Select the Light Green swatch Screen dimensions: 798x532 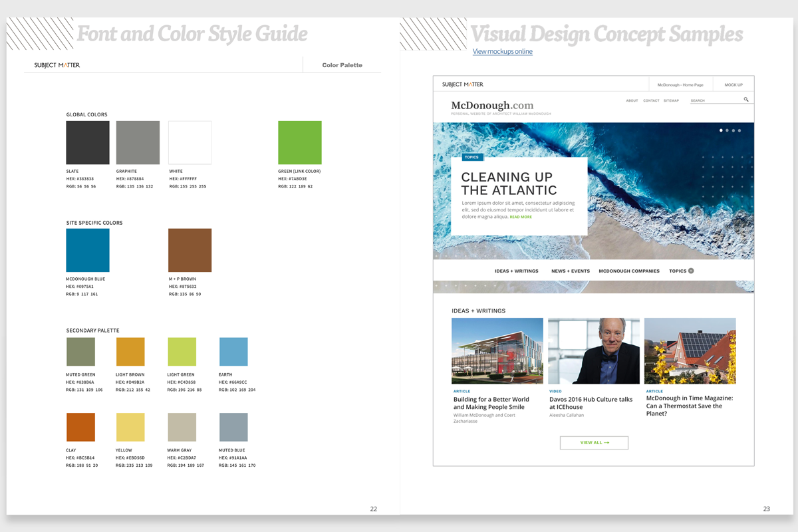coord(182,352)
